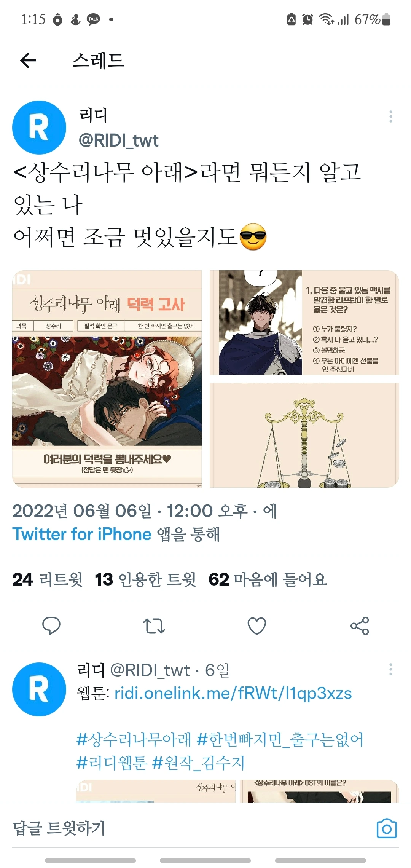Open the RIDI avatar on the reply tweet
Viewport: 411px width, 868px height.
click(x=39, y=689)
